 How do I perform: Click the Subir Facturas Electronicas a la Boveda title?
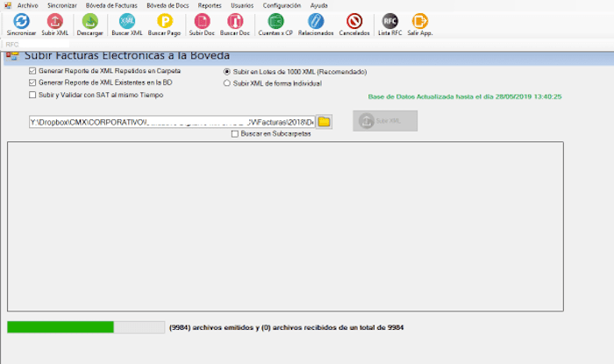pyautogui.click(x=127, y=55)
